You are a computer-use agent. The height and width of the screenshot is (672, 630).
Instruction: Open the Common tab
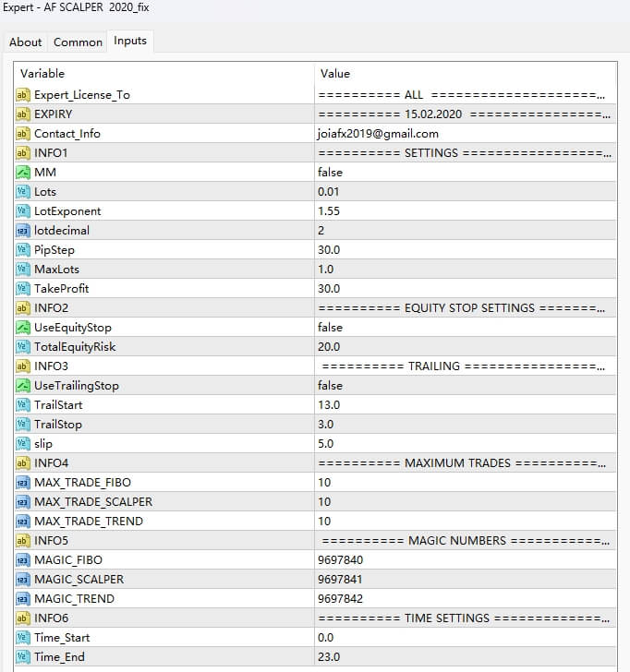[78, 42]
